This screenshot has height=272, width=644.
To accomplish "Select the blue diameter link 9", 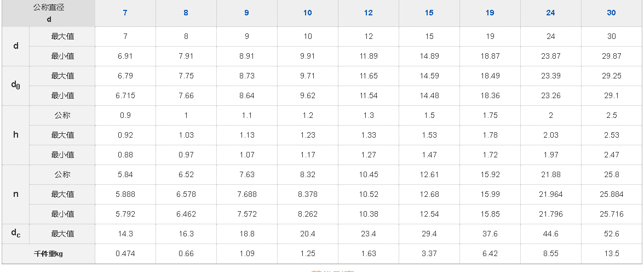I will [247, 13].
